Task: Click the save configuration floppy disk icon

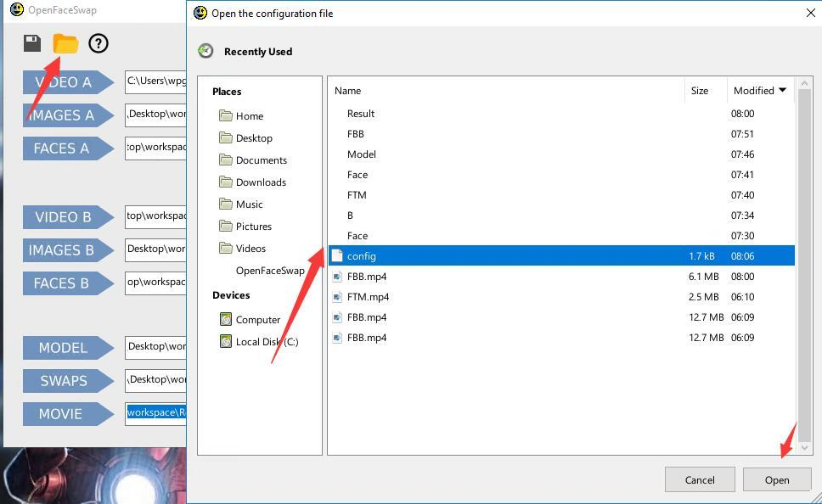Action: click(32, 43)
